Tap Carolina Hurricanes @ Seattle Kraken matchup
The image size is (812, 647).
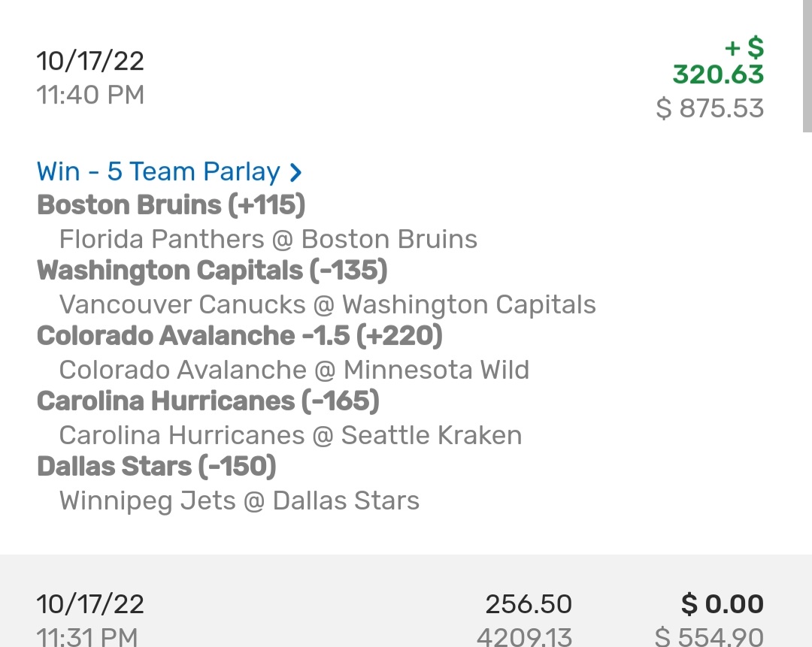coord(290,435)
